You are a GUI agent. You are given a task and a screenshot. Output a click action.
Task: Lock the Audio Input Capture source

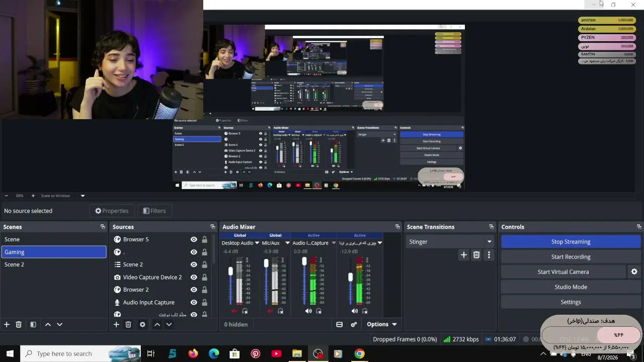pyautogui.click(x=204, y=302)
